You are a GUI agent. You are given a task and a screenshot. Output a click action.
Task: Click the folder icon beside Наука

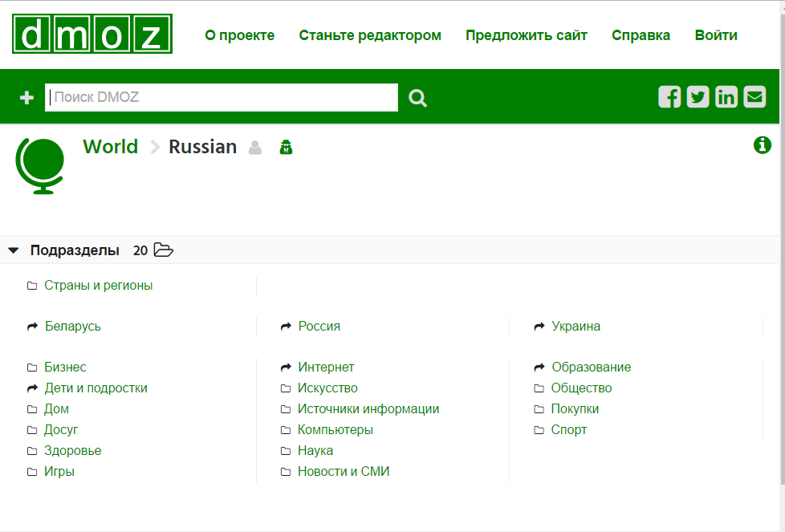coord(286,452)
